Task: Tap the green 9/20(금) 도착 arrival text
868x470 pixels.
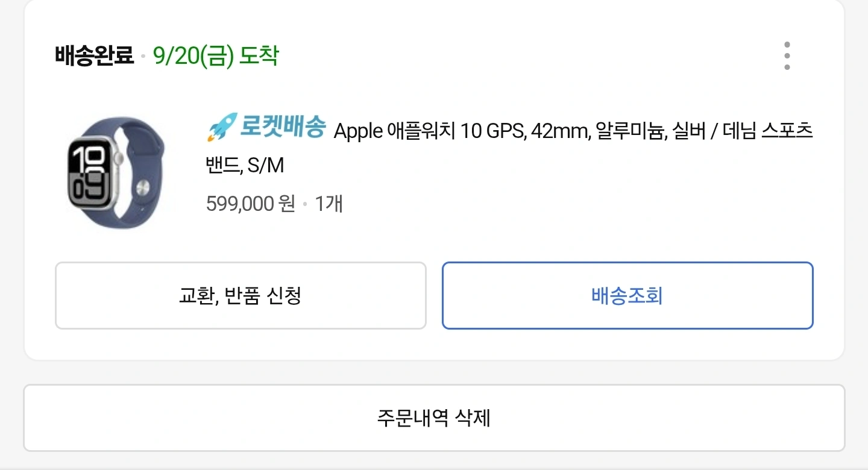Action: [216, 56]
